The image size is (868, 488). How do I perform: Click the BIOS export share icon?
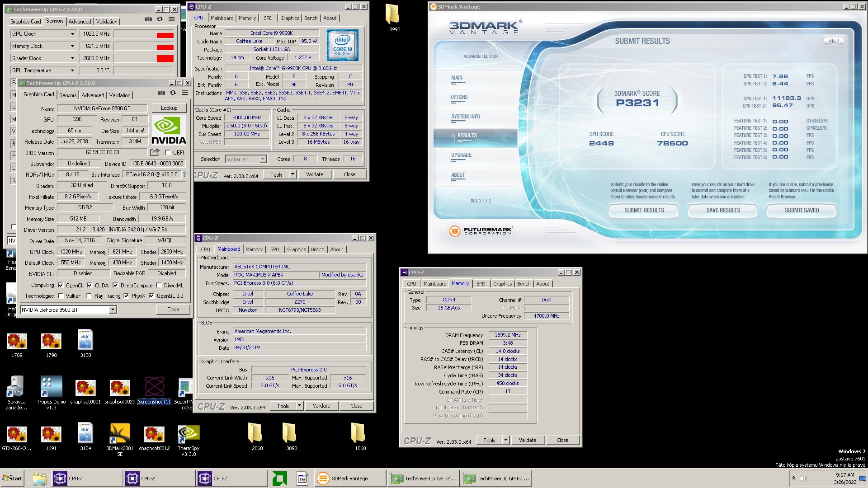click(155, 152)
